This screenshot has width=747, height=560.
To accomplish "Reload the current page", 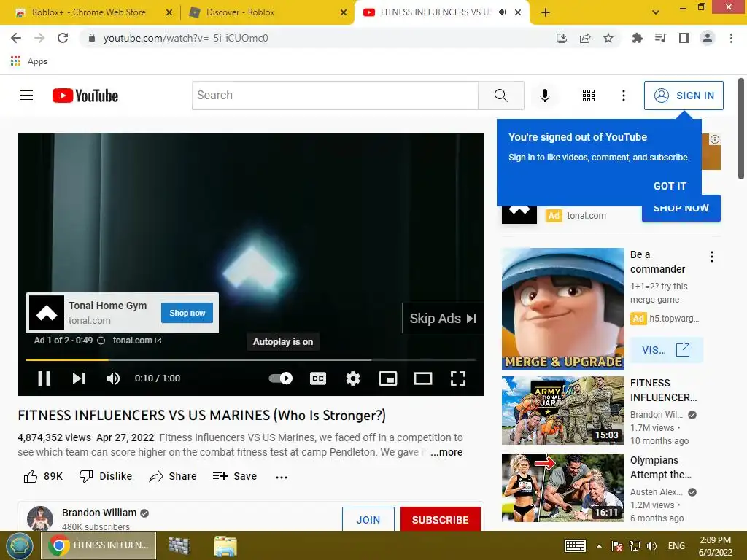I will [x=63, y=38].
